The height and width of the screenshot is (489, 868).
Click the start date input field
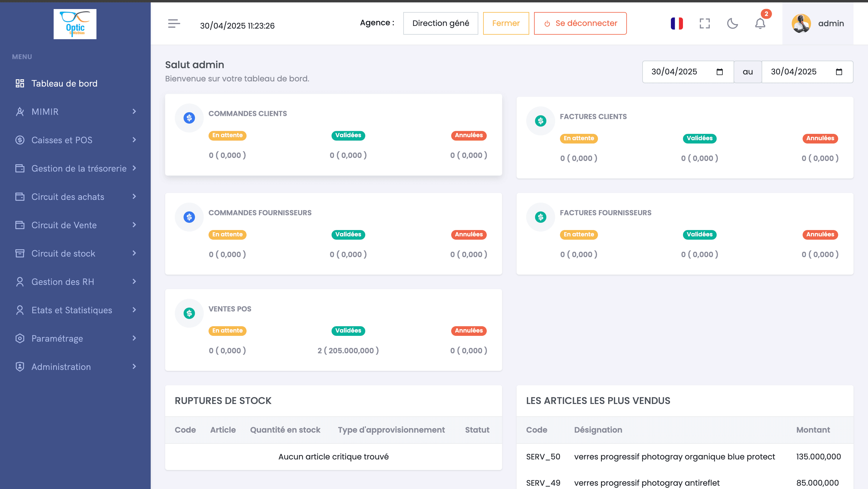pos(688,72)
